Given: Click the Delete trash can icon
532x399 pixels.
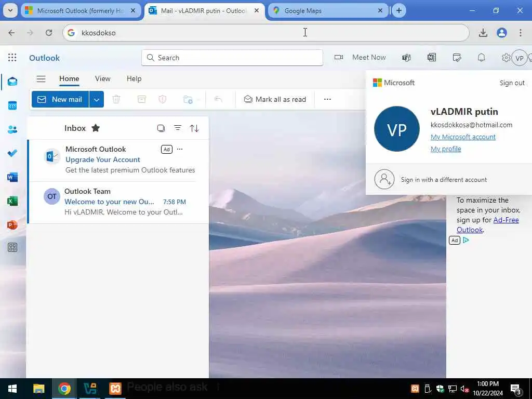Looking at the screenshot, I should pyautogui.click(x=116, y=99).
